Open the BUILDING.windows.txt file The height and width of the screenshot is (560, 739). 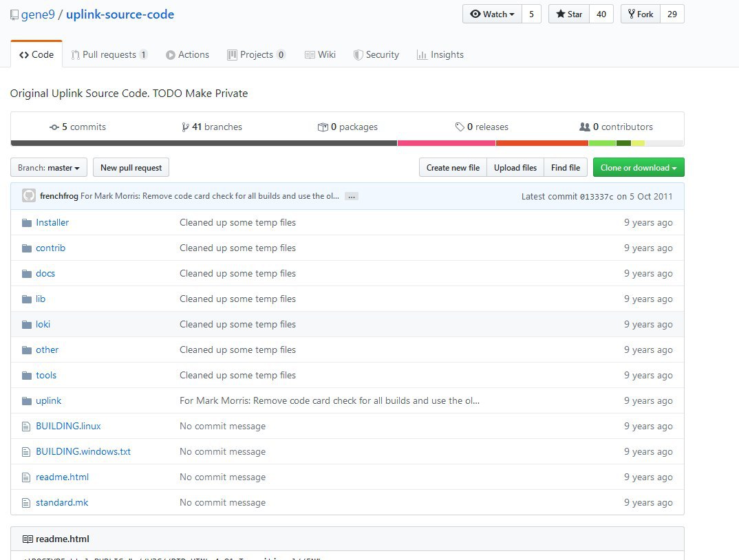83,451
